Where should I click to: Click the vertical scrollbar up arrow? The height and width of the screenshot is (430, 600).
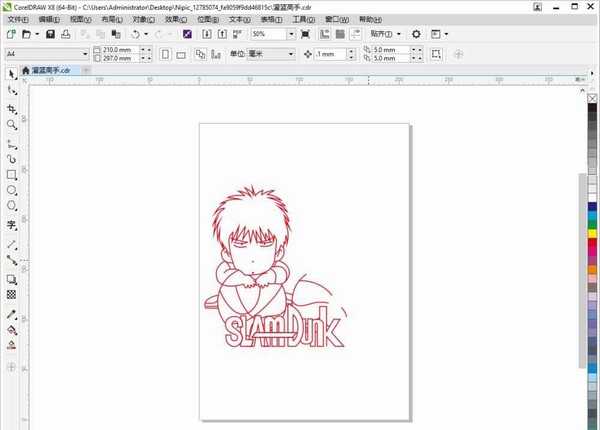(x=582, y=91)
